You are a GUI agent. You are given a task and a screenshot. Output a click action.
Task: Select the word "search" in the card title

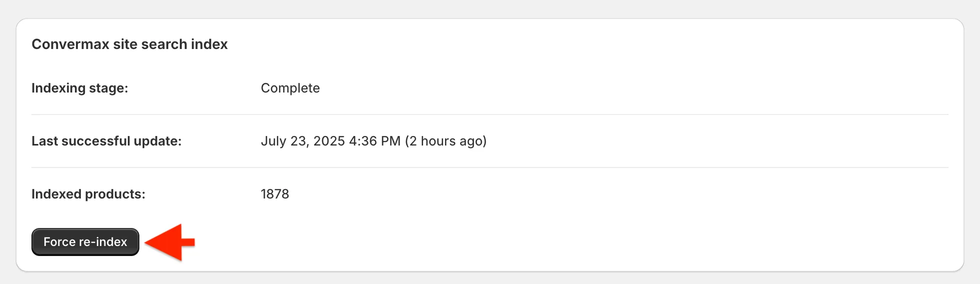164,44
